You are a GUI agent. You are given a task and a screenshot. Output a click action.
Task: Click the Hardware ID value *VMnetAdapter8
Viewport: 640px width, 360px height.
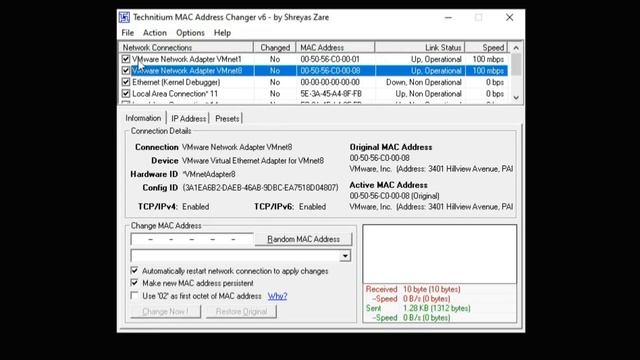tap(209, 174)
